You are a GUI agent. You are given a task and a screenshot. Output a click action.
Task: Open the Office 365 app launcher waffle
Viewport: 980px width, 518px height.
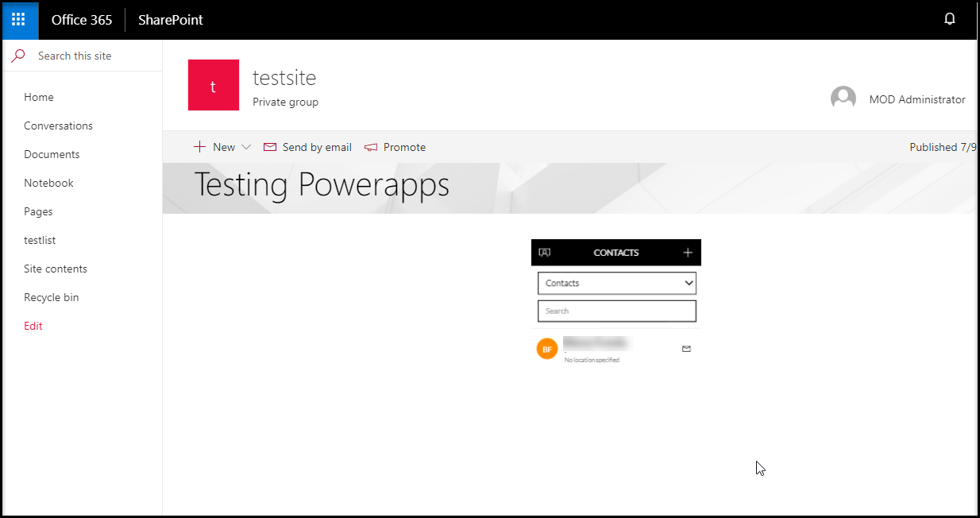point(19,20)
